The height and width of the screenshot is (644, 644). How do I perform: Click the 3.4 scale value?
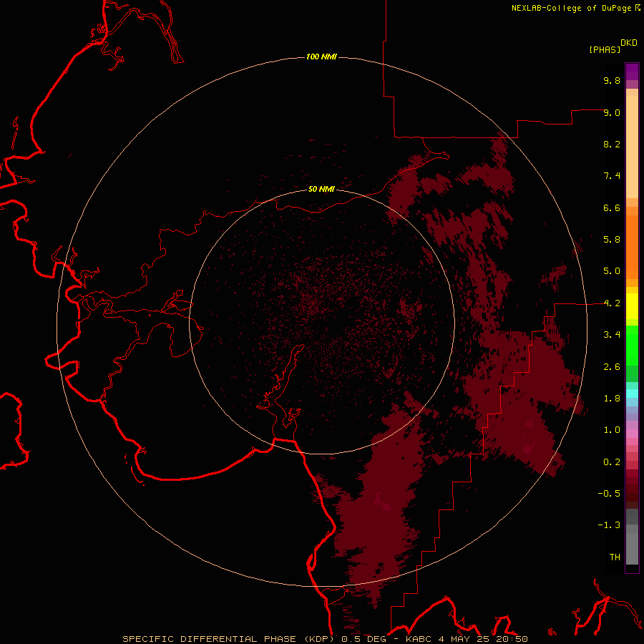coord(612,335)
